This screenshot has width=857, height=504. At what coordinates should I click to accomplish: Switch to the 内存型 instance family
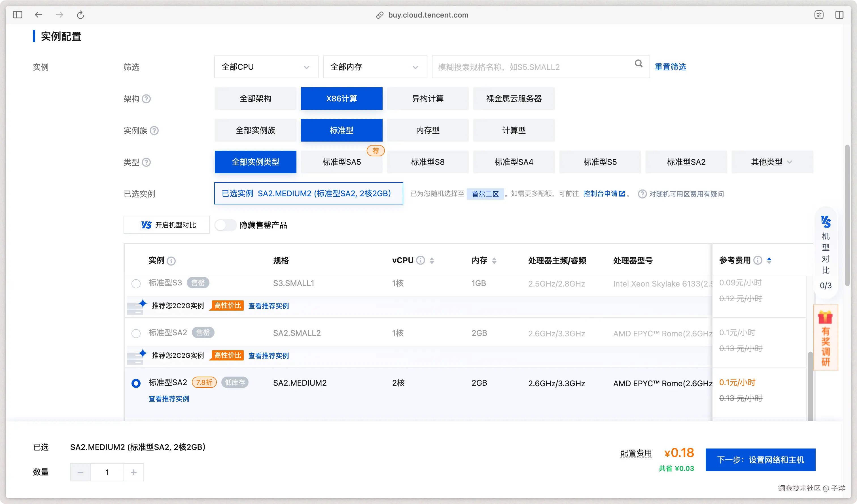click(x=427, y=130)
